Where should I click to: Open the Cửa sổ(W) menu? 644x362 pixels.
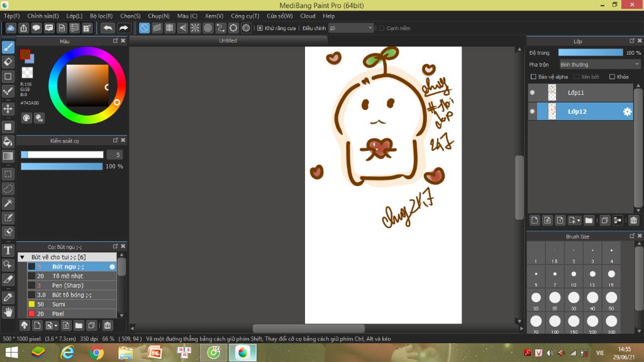280,16
